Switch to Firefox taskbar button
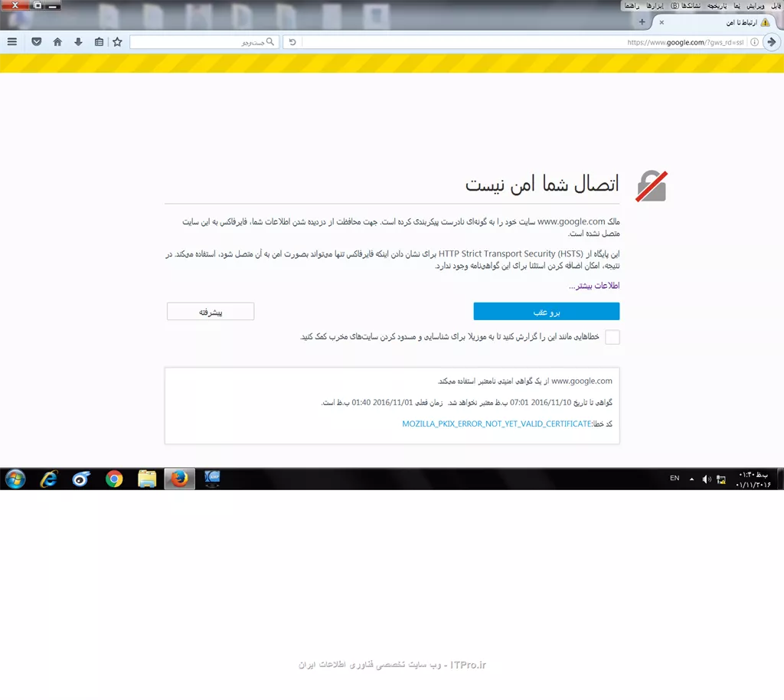 179,479
